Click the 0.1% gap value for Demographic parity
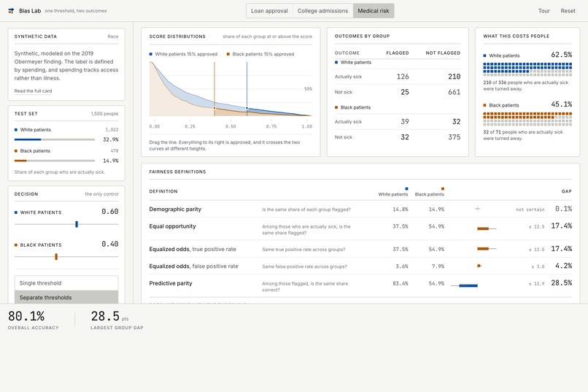 click(x=563, y=209)
